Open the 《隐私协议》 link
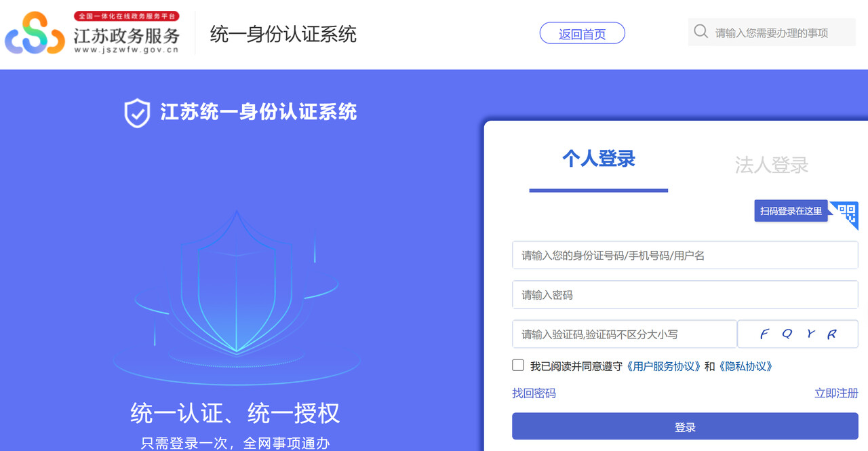This screenshot has height=451, width=868. click(x=745, y=366)
